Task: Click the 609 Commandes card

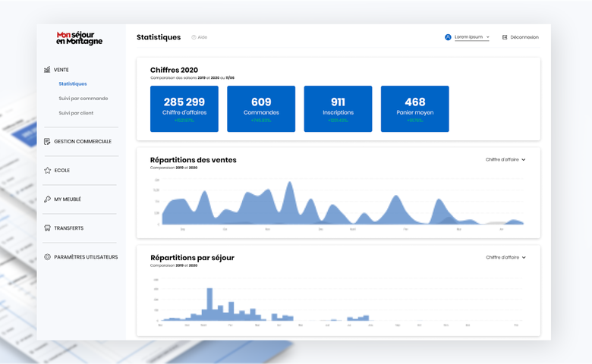Action: pyautogui.click(x=261, y=109)
